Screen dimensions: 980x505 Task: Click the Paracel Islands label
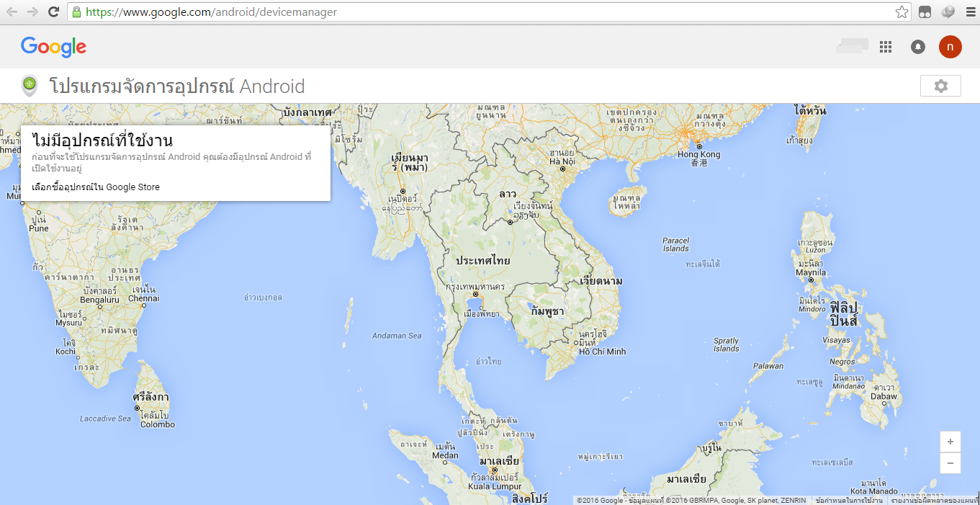[676, 244]
